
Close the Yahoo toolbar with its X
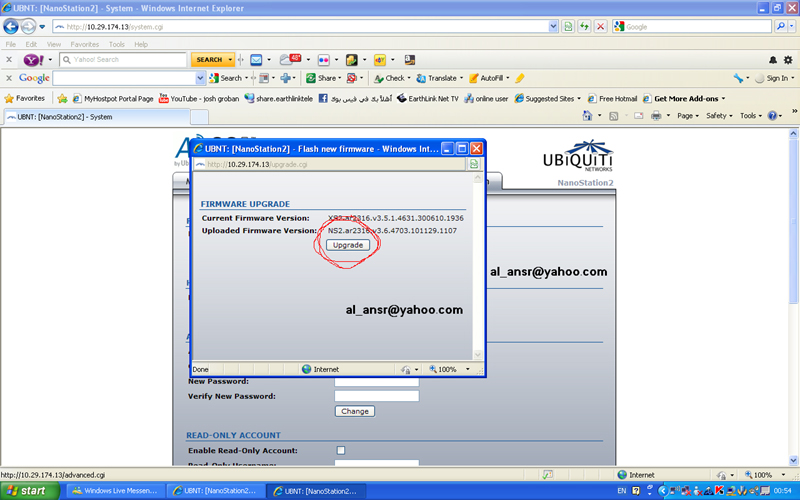click(9, 60)
